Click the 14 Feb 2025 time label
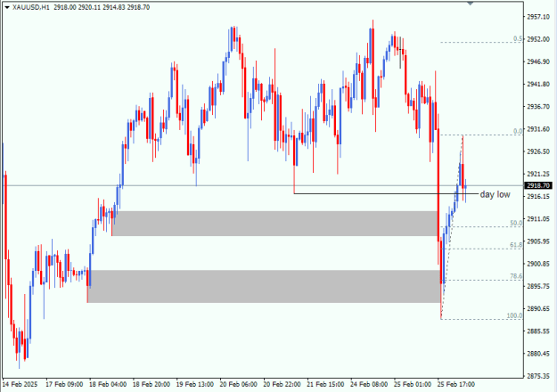This screenshot has width=557, height=392. pos(20,385)
